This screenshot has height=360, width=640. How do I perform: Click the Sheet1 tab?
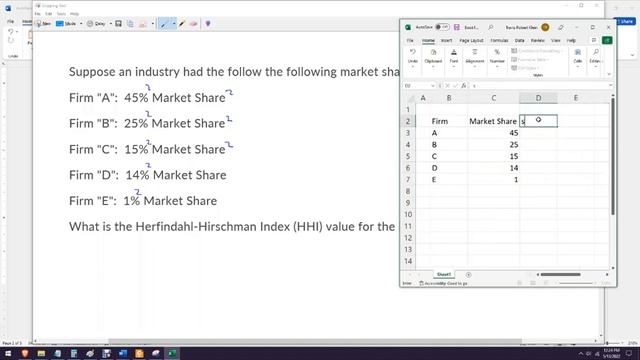click(444, 275)
